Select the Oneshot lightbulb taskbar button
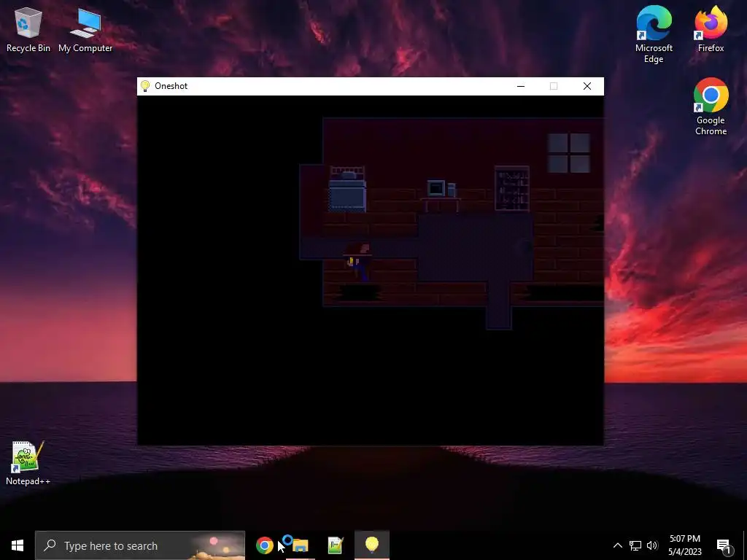Image resolution: width=747 pixels, height=560 pixels. 372,545
